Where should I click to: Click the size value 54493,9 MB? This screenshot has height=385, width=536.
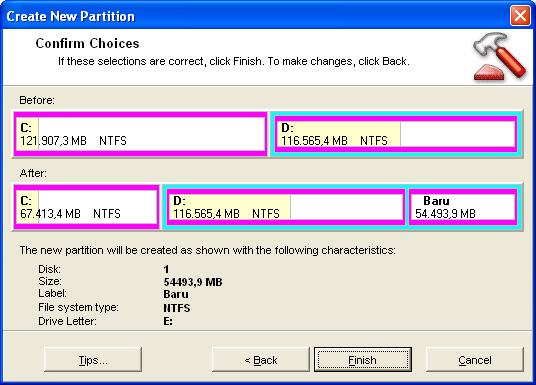(x=193, y=282)
